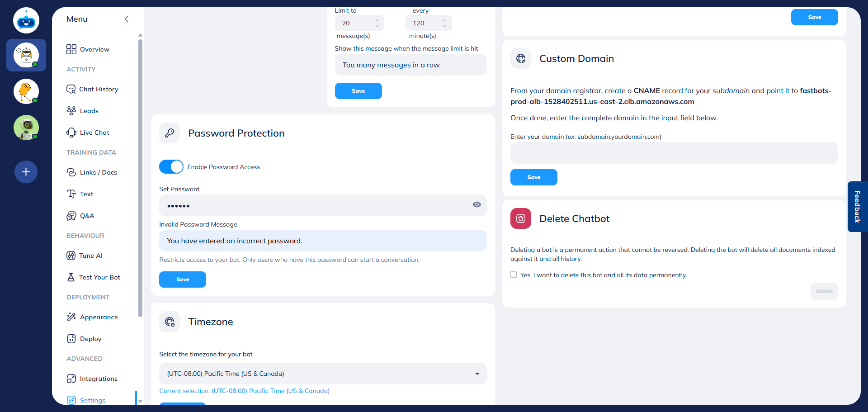The height and width of the screenshot is (412, 868).
Task: Open the Integrations section
Action: coord(99,378)
